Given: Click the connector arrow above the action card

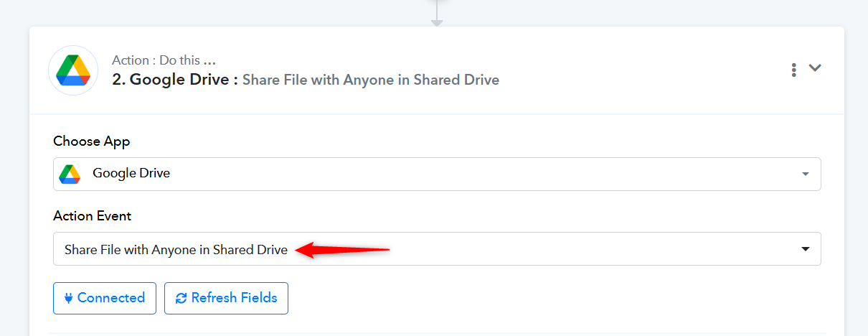Looking at the screenshot, I should click(x=437, y=14).
